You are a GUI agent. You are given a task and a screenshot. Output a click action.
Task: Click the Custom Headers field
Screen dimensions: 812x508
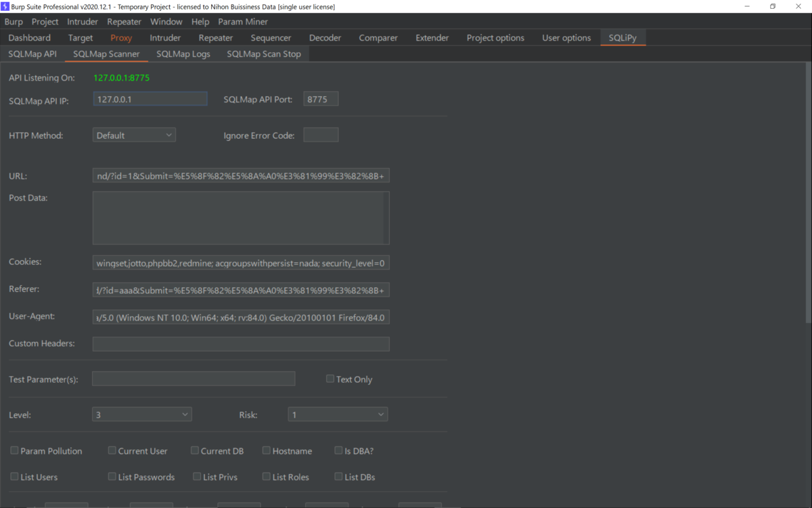click(x=241, y=344)
